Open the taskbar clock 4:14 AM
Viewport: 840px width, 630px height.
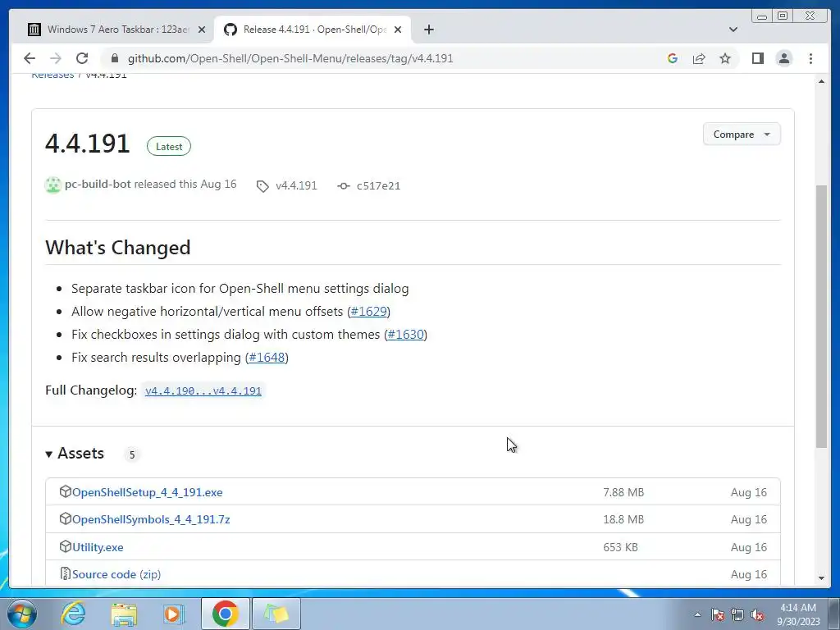pos(798,614)
